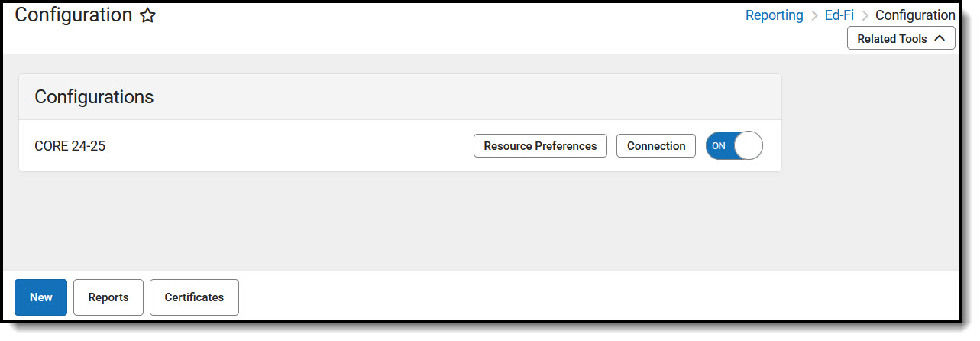Select the CORE 24-25 configuration row
The height and width of the screenshot is (341, 980).
(70, 146)
